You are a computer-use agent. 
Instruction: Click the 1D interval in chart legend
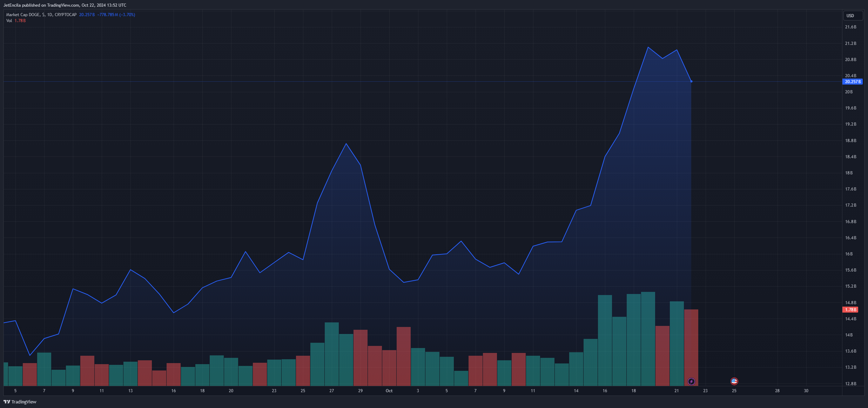coord(49,15)
